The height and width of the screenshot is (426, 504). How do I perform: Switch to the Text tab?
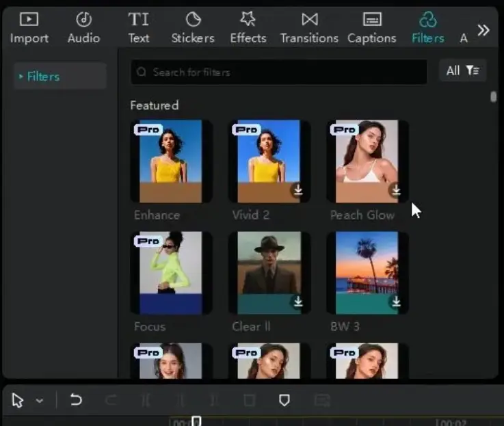point(139,28)
